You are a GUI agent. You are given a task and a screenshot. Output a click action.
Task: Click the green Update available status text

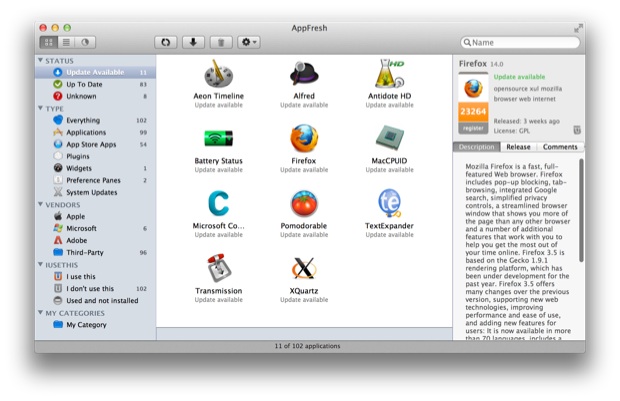click(x=519, y=77)
